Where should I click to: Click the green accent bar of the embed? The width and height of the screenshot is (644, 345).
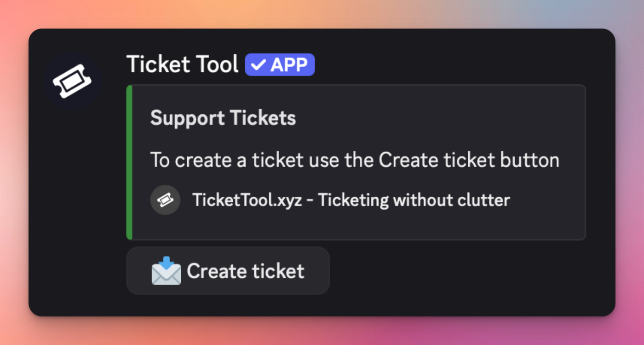(x=129, y=162)
